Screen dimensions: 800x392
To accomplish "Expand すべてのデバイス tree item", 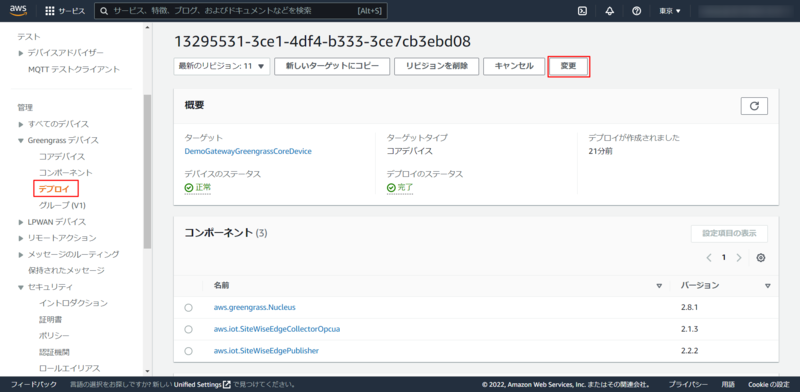I will (20, 124).
